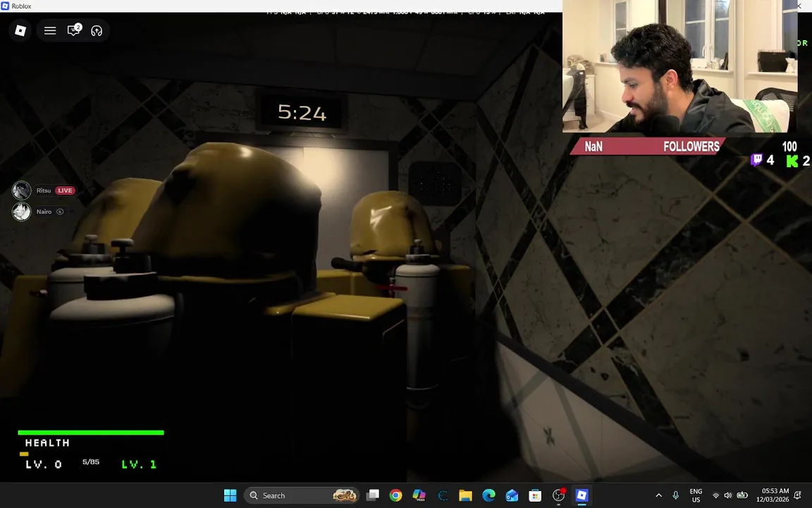The image size is (812, 508).
Task: Open the notifications bell icon
Action: (x=798, y=495)
